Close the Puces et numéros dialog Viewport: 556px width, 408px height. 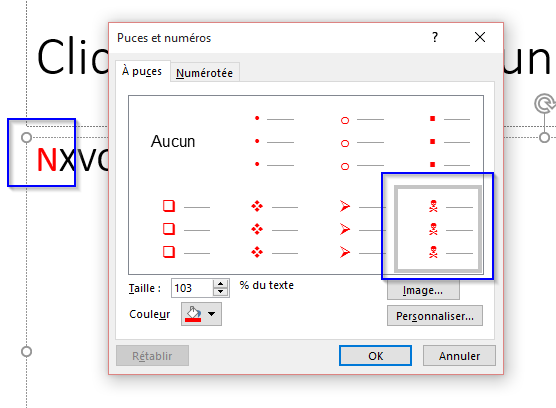pyautogui.click(x=480, y=37)
